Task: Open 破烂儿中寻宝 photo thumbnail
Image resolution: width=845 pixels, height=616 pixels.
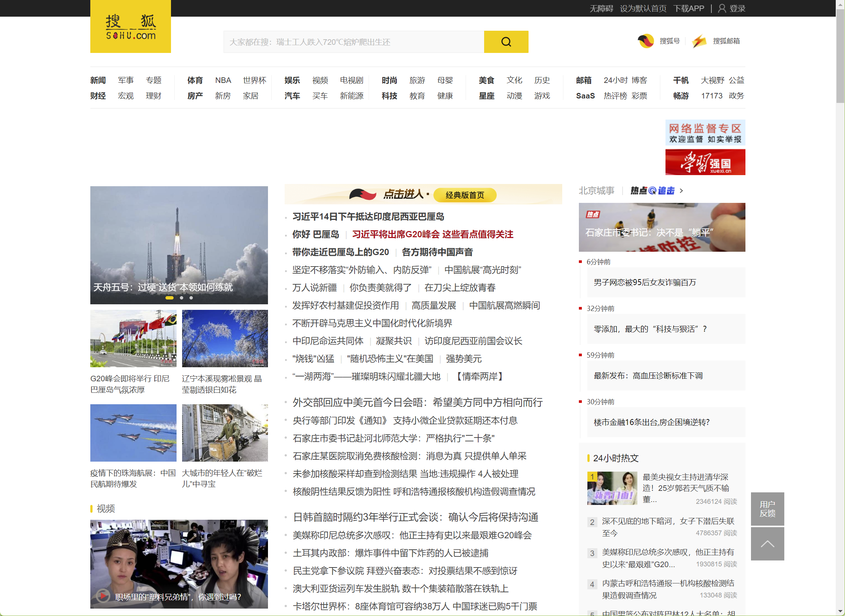Action: tap(225, 432)
